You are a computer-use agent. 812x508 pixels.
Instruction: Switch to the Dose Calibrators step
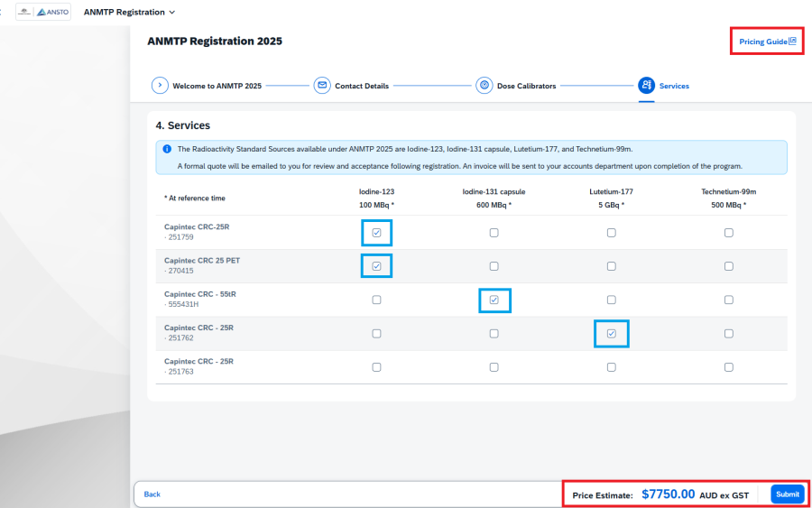(x=526, y=86)
